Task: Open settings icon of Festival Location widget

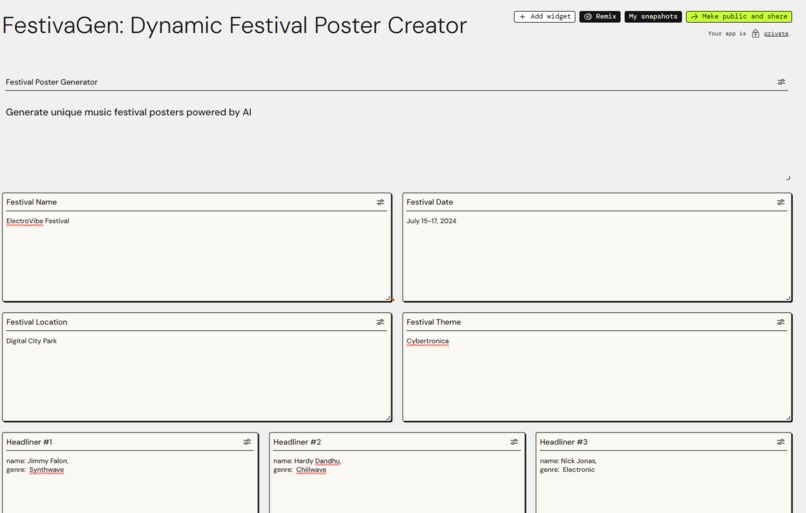Action: coord(380,322)
